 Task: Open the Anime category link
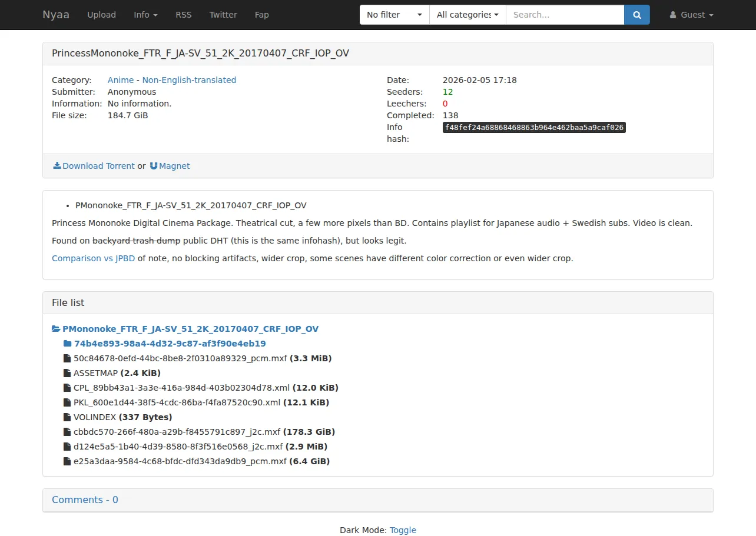coord(121,80)
